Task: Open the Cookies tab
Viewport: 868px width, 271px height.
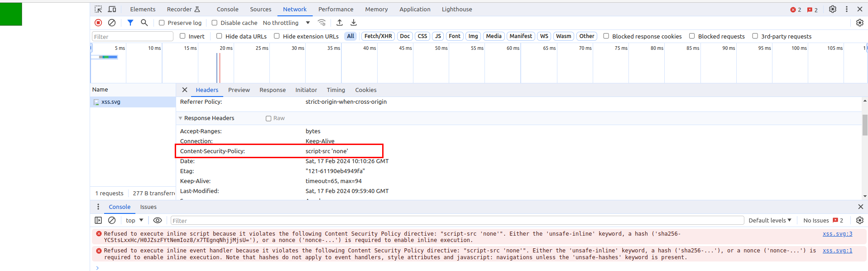Action: pyautogui.click(x=366, y=90)
